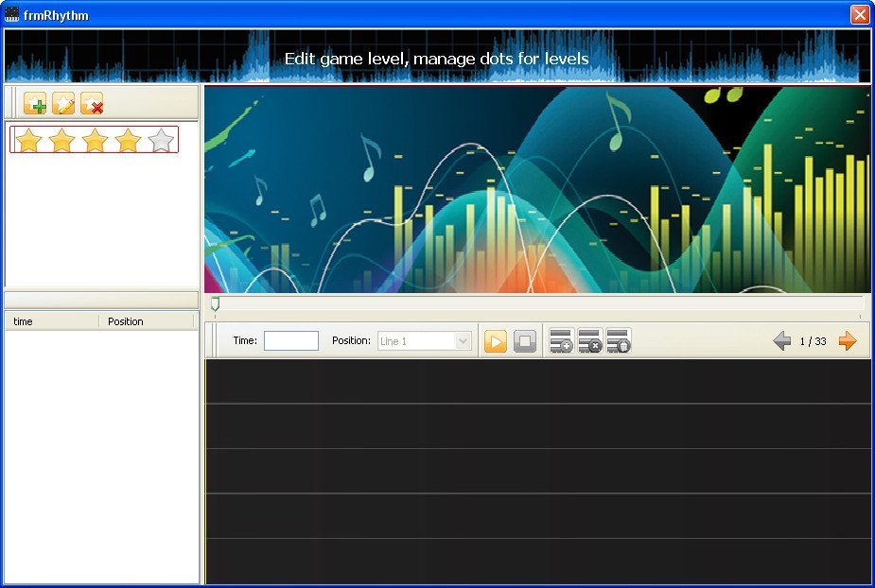Click the green playback position marker
Viewport: 875px width, 588px height.
tap(214, 304)
